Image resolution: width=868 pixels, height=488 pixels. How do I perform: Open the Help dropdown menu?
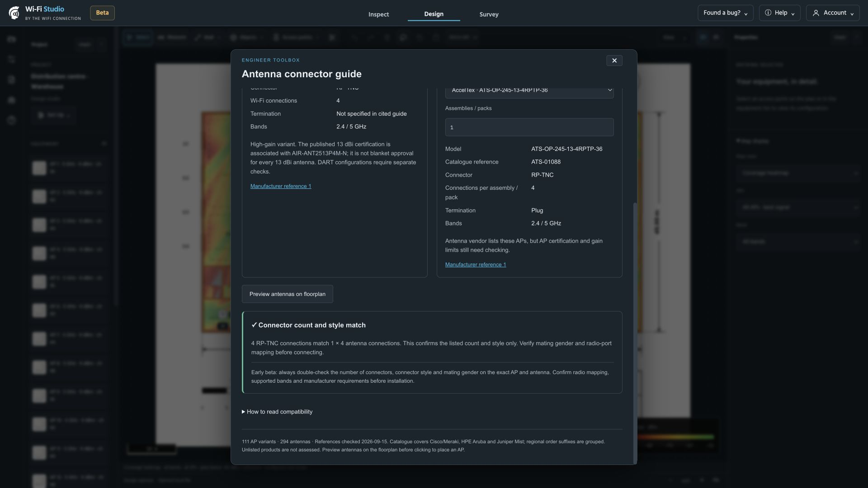pyautogui.click(x=779, y=13)
